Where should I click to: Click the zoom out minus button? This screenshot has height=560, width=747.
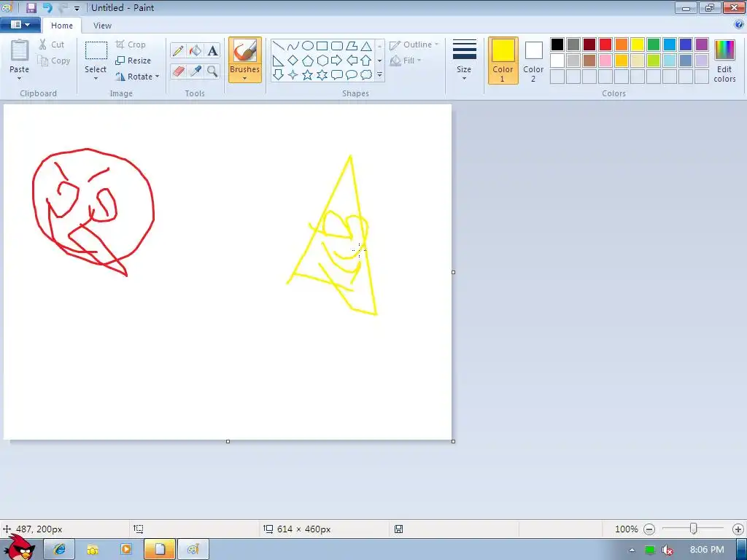(649, 529)
